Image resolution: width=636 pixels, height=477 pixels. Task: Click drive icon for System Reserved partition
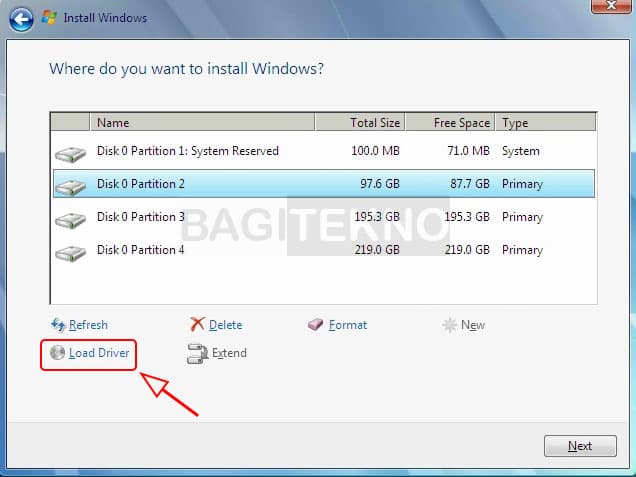71,155
